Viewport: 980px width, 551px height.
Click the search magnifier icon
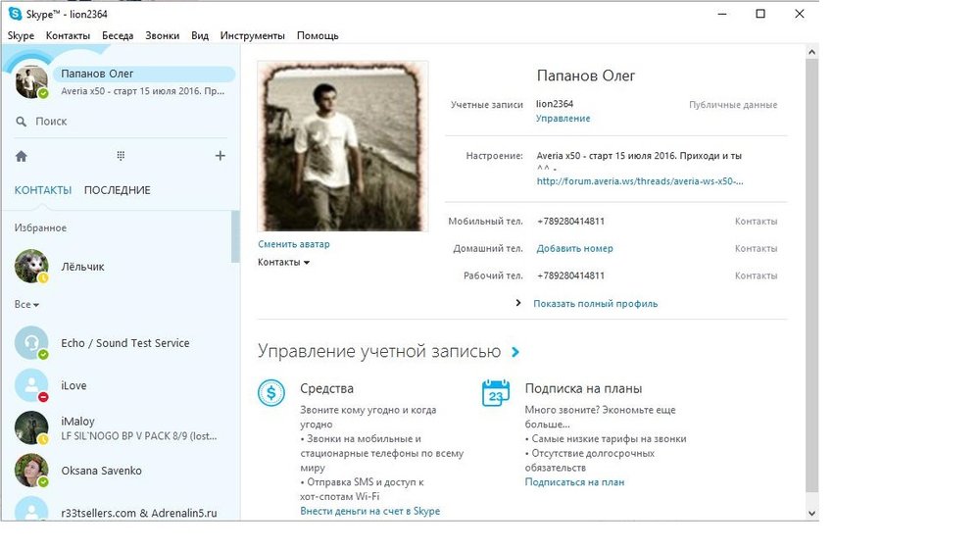[x=22, y=122]
